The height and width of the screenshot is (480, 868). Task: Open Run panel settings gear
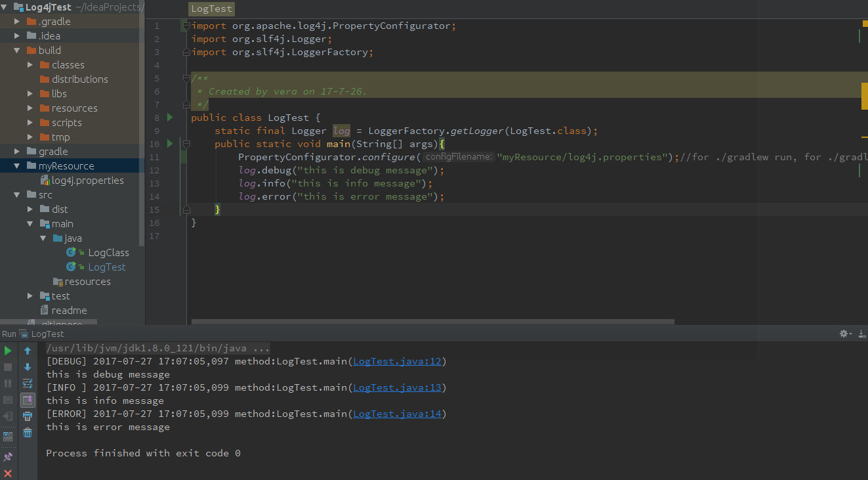[844, 334]
